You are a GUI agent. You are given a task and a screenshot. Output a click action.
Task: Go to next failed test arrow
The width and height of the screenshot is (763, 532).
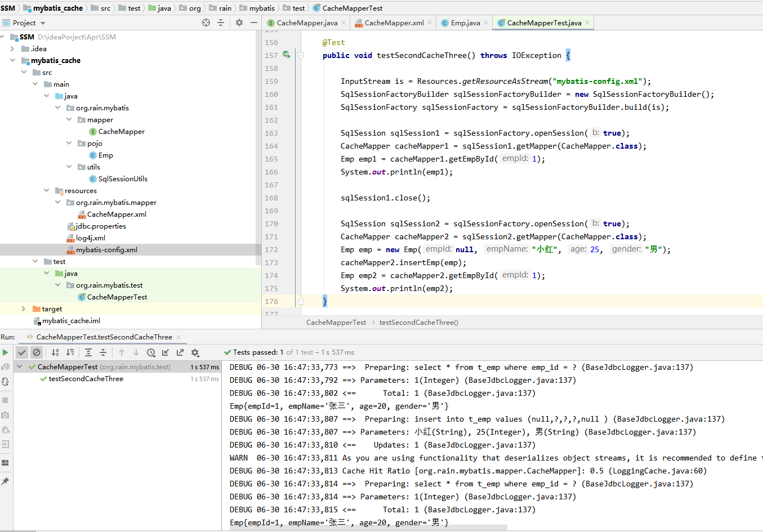pyautogui.click(x=136, y=352)
